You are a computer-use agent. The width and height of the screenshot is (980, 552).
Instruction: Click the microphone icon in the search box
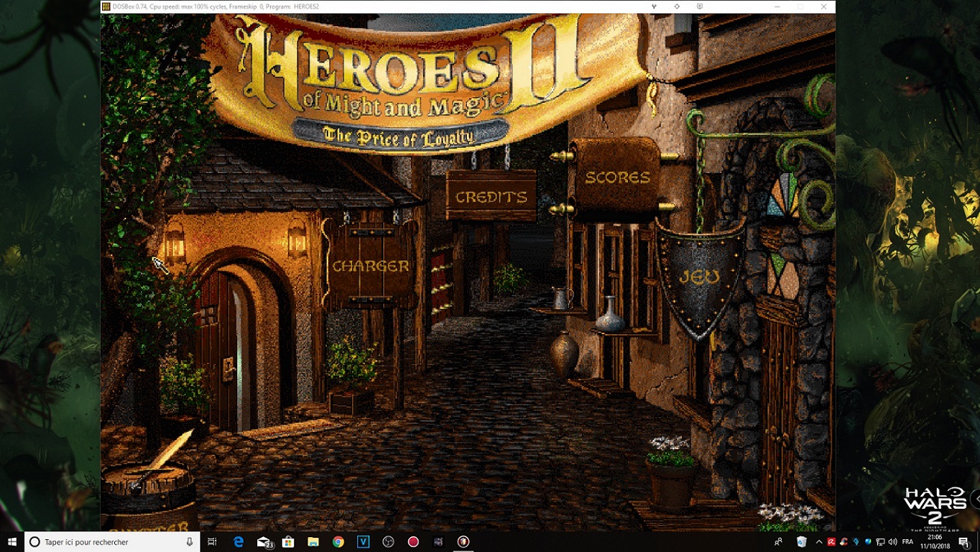(189, 542)
